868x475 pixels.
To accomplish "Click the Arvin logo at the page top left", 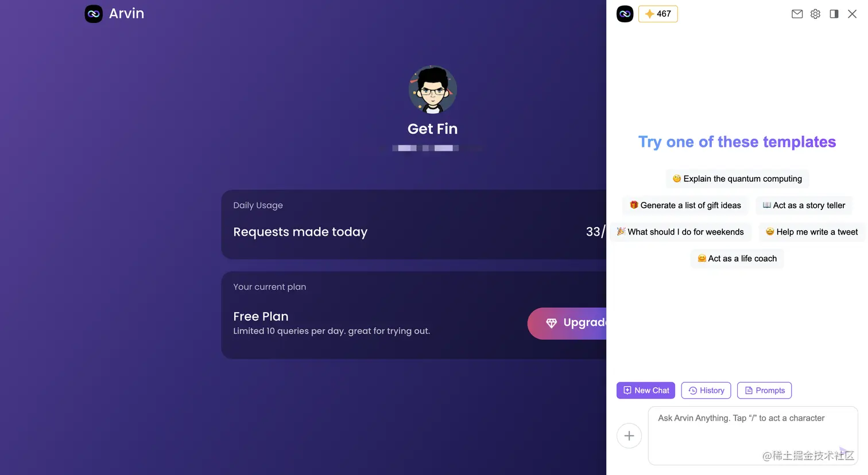I will [114, 13].
